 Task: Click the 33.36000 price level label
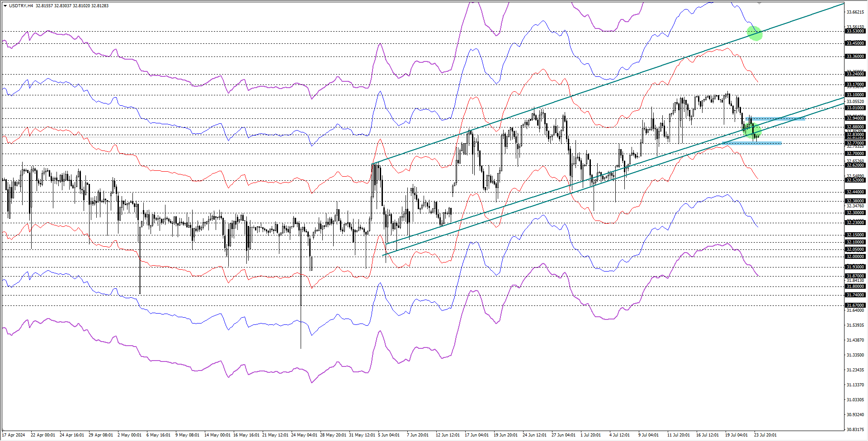(855, 56)
